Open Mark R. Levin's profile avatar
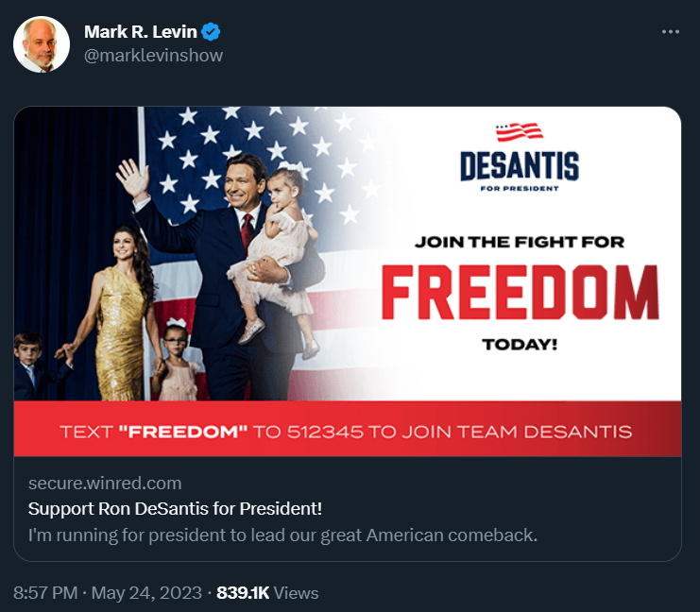 (42, 44)
